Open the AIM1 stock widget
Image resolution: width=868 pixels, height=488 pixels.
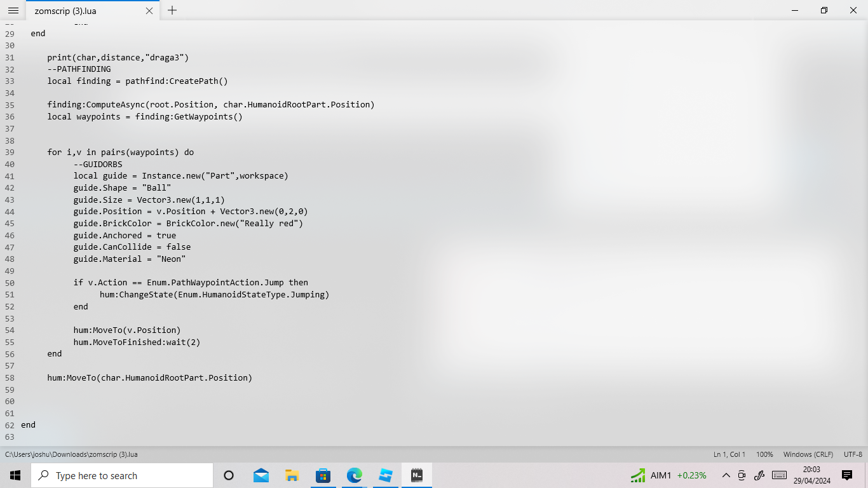point(668,475)
